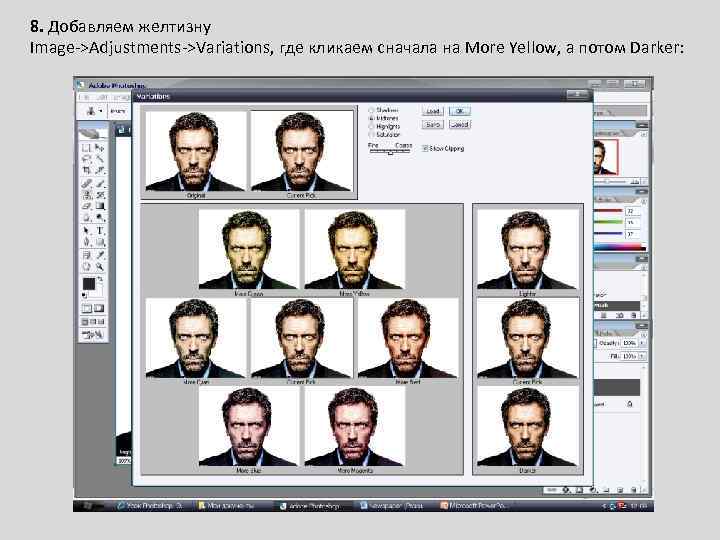Image resolution: width=720 pixels, height=540 pixels.
Task: Select the Zoom magnifier tool
Action: click(100, 267)
